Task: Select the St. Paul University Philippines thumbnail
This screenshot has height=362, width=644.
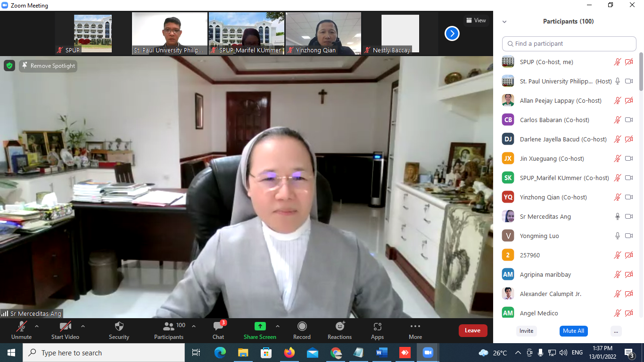Action: click(170, 33)
